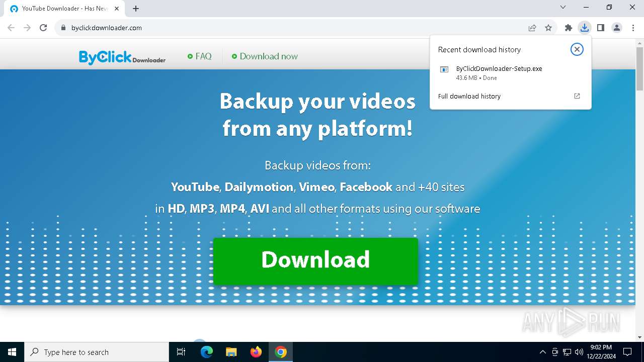Click the page vertical scrollbar thumb
Image resolution: width=644 pixels, height=362 pixels.
point(639,69)
